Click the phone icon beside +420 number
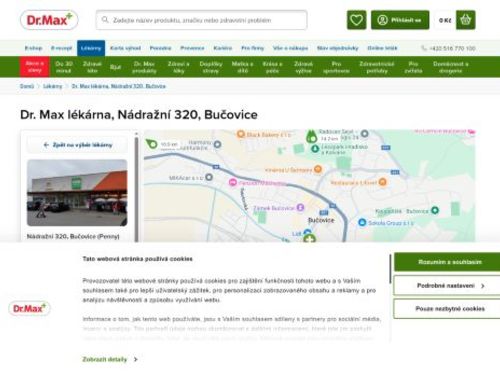The width and height of the screenshot is (500, 375). pyautogui.click(x=424, y=48)
